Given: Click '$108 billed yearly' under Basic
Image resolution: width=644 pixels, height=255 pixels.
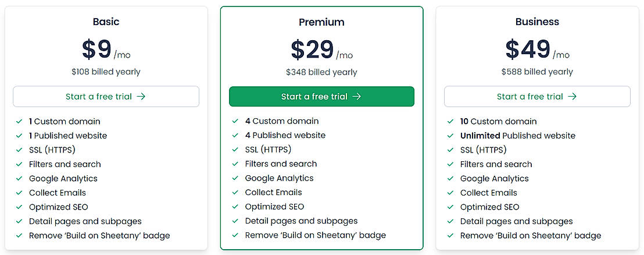Looking at the screenshot, I should tap(106, 72).
